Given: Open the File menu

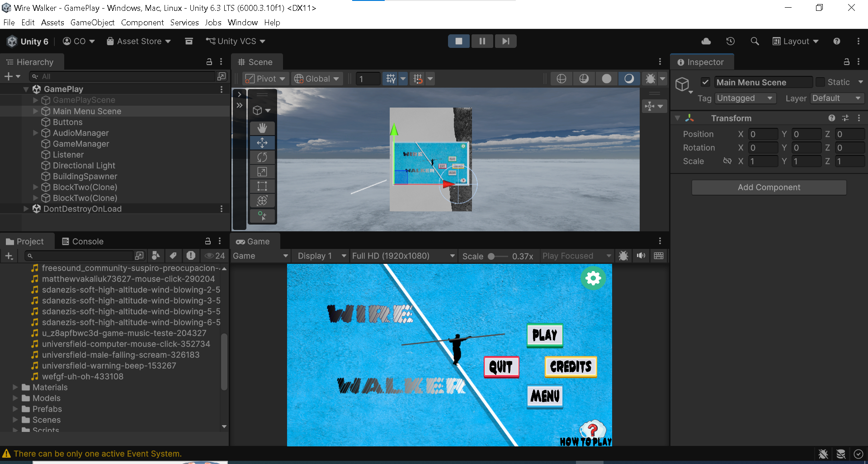Looking at the screenshot, I should [x=9, y=23].
